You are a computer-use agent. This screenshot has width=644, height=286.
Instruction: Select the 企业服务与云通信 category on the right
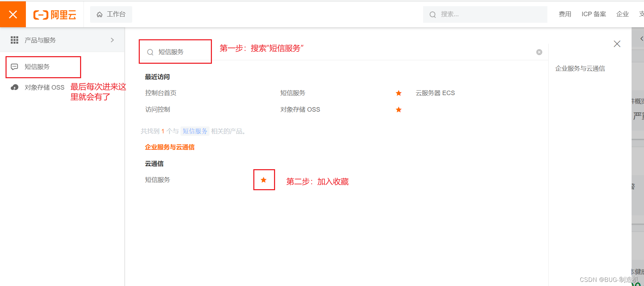580,69
